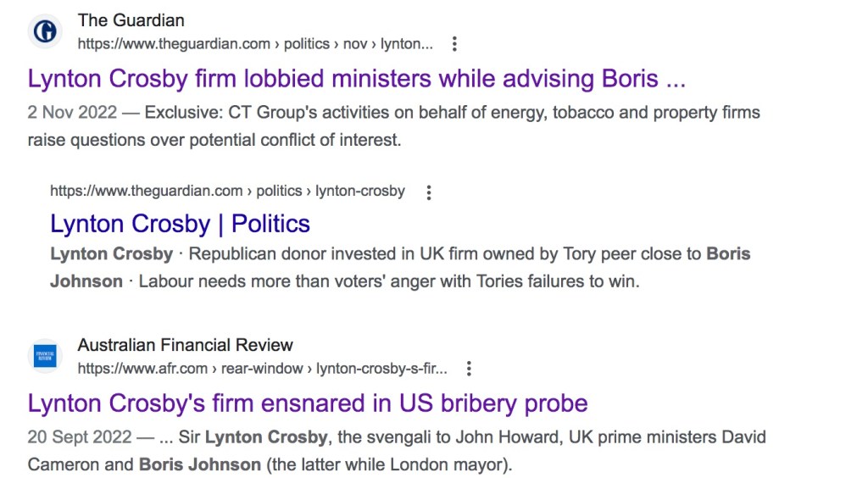This screenshot has height=478, width=868.
Task: Click the '20 Sept 2022' result date
Action: (x=80, y=438)
